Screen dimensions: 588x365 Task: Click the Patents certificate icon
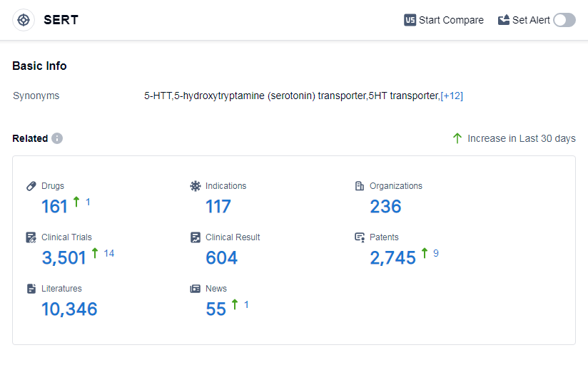point(360,237)
